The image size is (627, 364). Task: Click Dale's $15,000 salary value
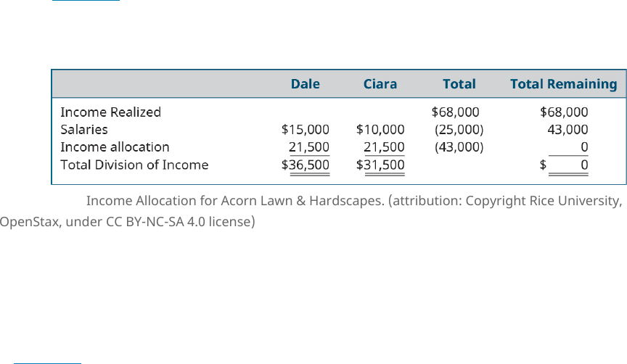(x=305, y=130)
